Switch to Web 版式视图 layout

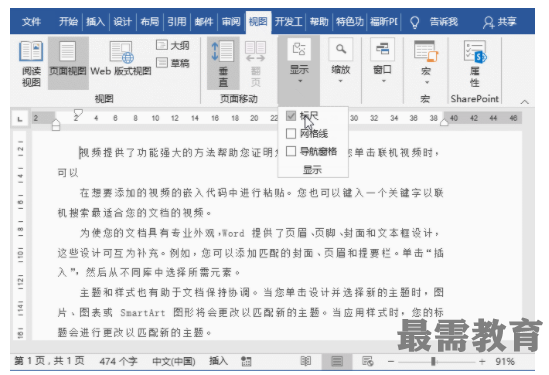(121, 59)
